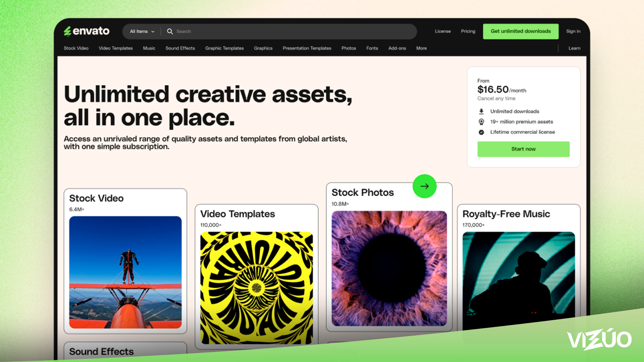
Task: Click the premium assets award icon
Action: pos(481,122)
